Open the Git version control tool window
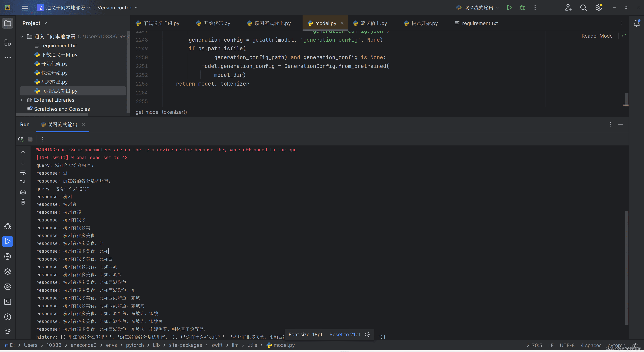This screenshot has width=644, height=352. [x=8, y=332]
